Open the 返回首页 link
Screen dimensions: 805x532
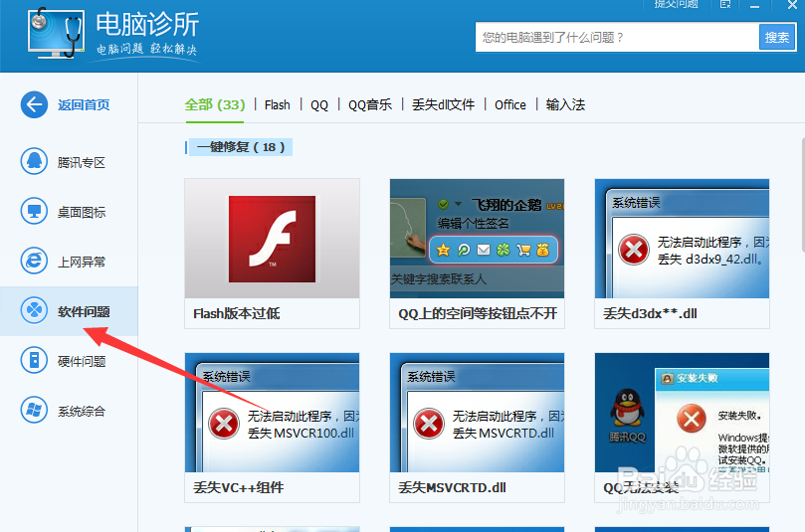84,105
